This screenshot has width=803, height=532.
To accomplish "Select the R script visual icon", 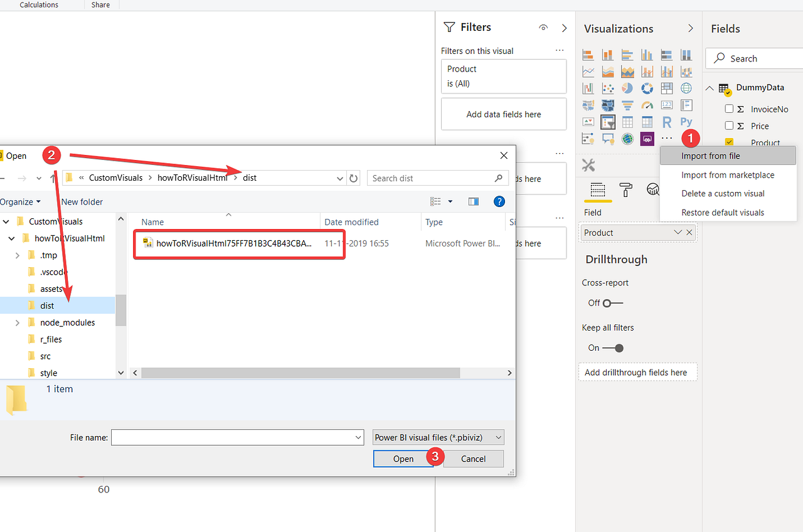I will (x=667, y=122).
